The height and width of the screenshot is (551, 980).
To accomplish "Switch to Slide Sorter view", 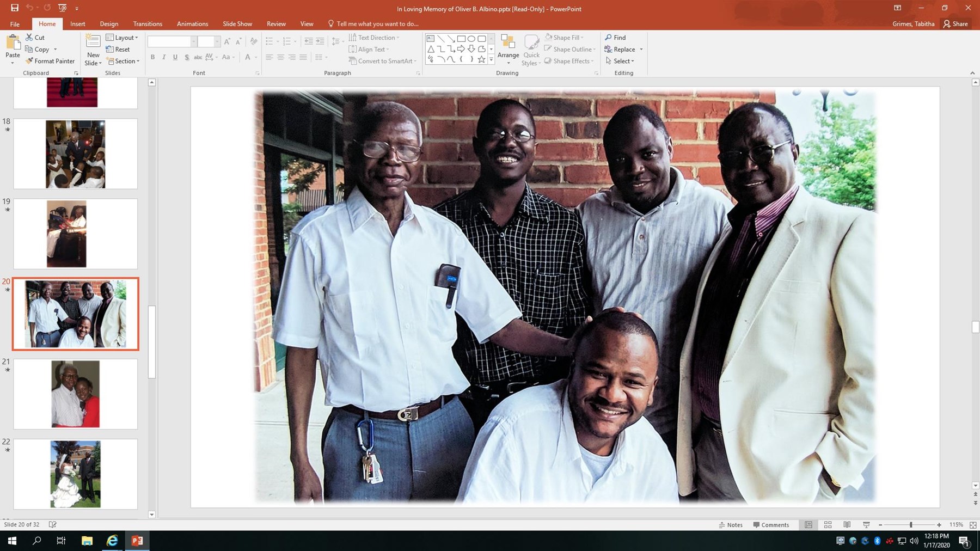I will [x=828, y=525].
